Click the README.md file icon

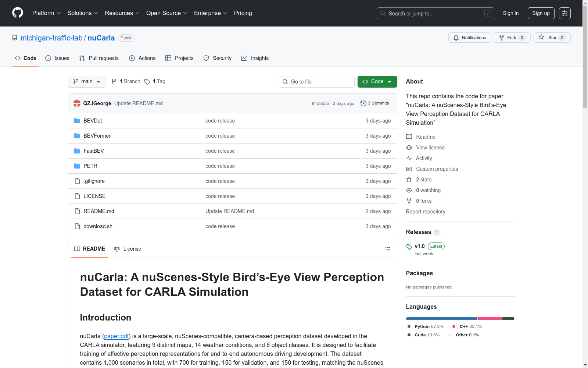[x=77, y=211]
